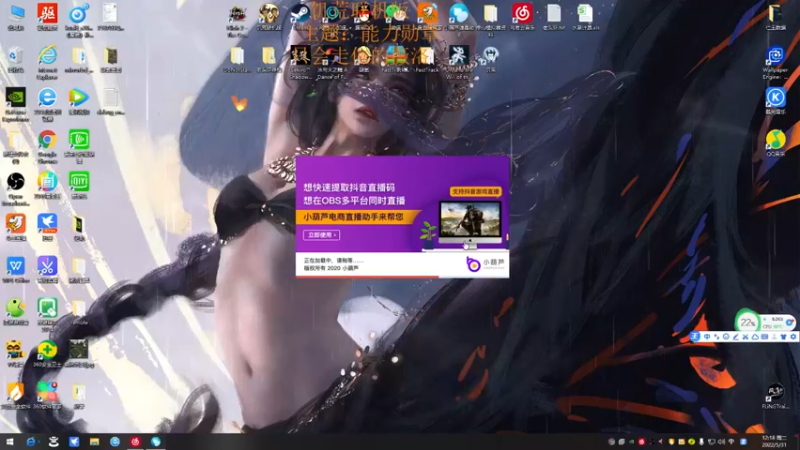The height and width of the screenshot is (450, 800).
Task: Click the 支持抖音游戏直播 badge on splash
Action: pos(476,191)
